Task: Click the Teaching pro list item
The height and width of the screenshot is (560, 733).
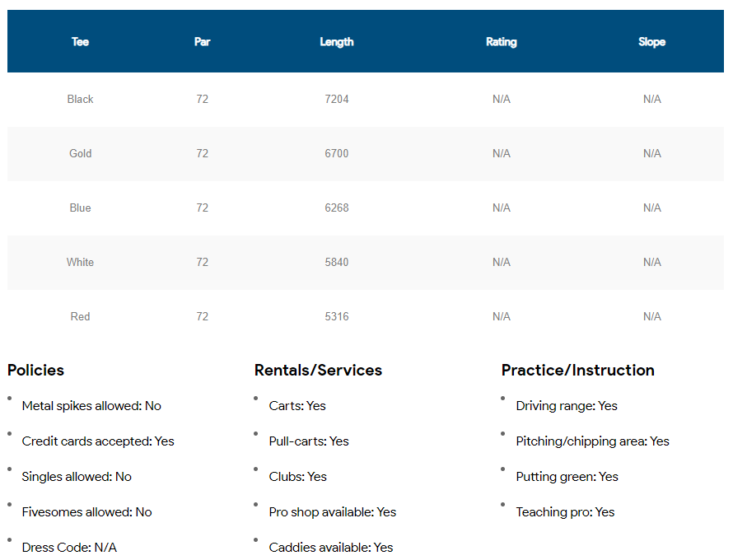Action: [x=565, y=512]
